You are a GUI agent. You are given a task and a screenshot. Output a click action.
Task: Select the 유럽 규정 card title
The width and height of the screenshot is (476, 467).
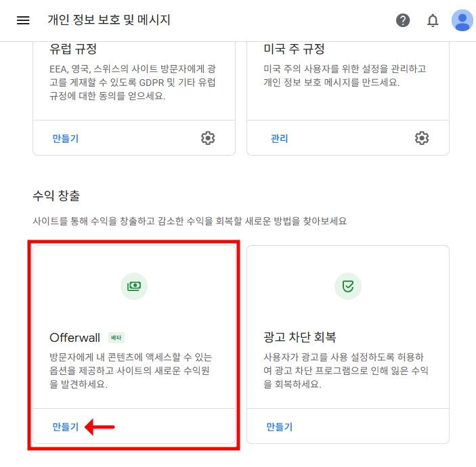(73, 49)
